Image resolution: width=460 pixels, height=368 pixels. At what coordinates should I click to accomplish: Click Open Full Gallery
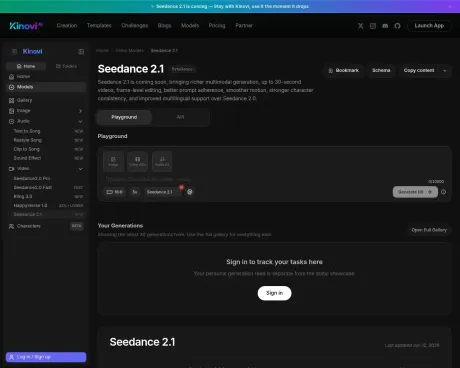[429, 230]
